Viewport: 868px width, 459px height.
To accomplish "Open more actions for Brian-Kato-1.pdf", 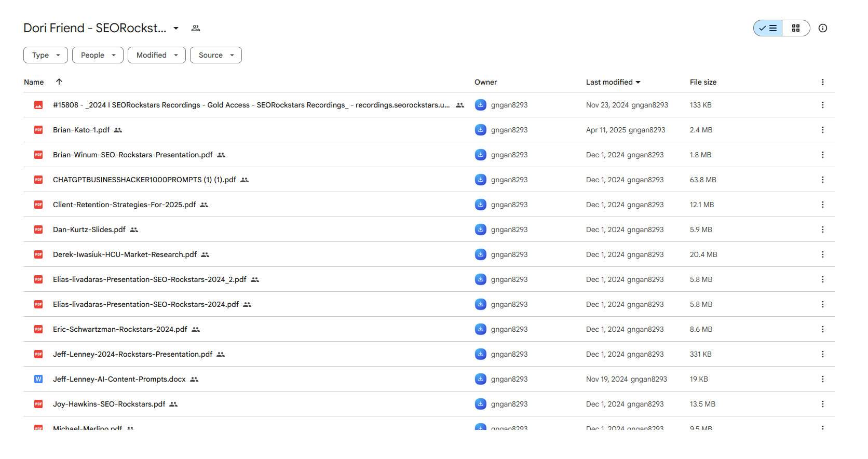I will click(823, 130).
